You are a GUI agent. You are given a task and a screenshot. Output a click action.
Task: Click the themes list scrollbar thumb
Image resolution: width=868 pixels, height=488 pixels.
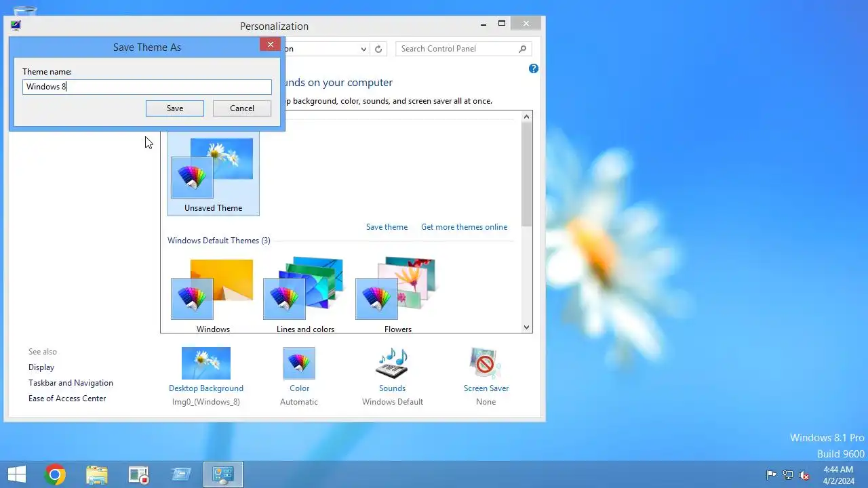(x=527, y=175)
